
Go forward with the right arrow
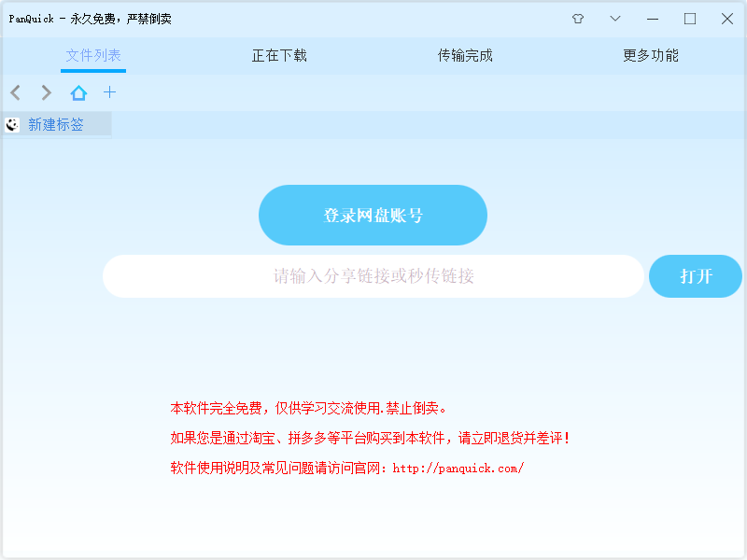[46, 92]
